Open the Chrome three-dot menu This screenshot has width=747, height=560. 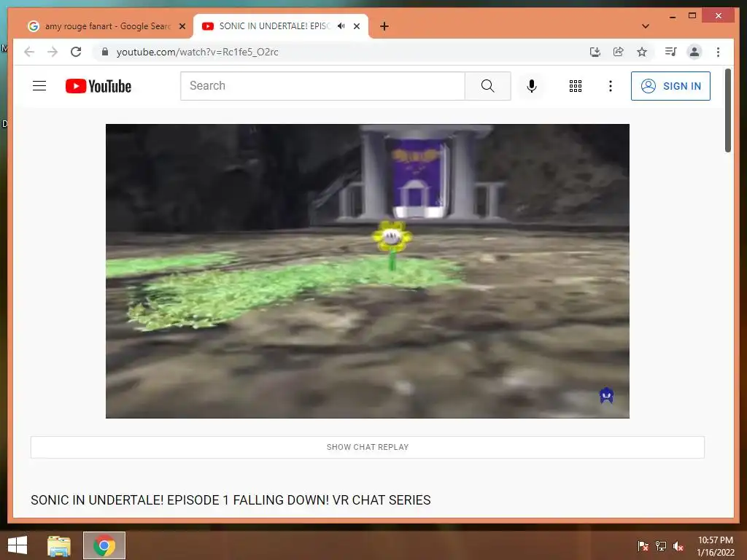[718, 52]
